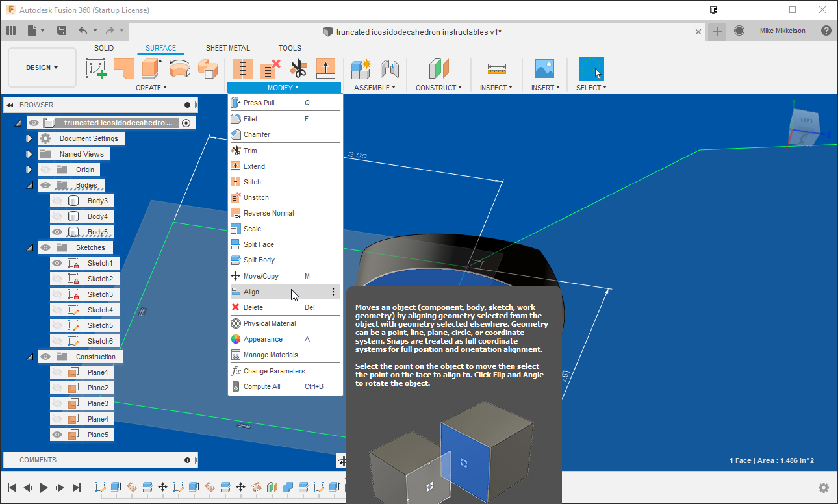
Task: Select the Trim scissors icon in the toolbar
Action: 298,68
